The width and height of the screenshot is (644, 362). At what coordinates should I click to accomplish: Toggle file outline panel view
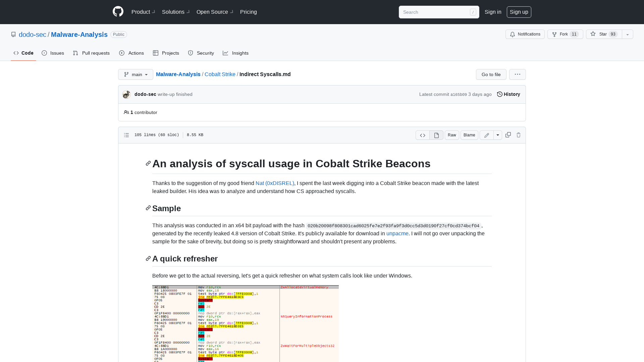coord(126,135)
